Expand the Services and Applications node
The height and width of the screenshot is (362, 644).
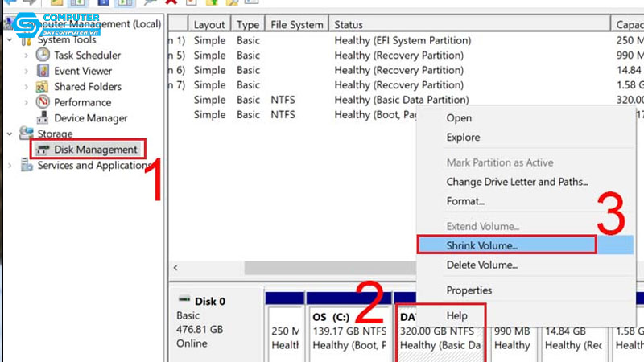point(10,166)
